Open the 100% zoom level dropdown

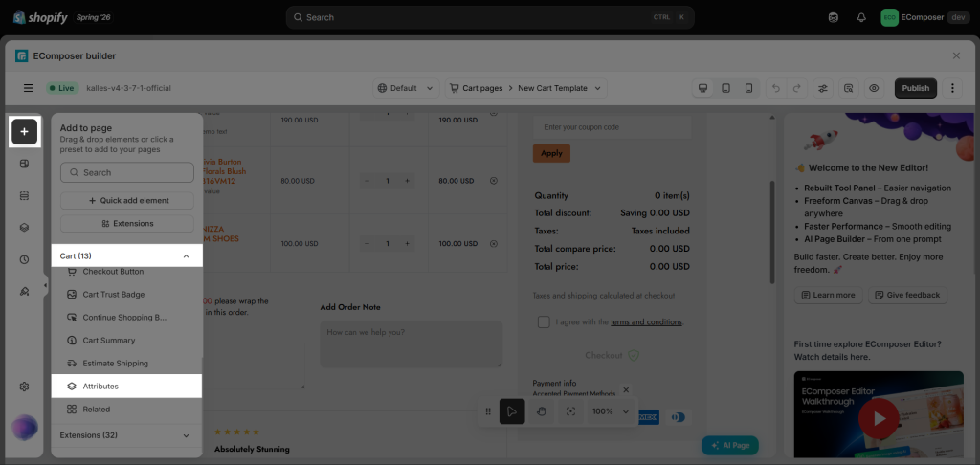tap(611, 411)
